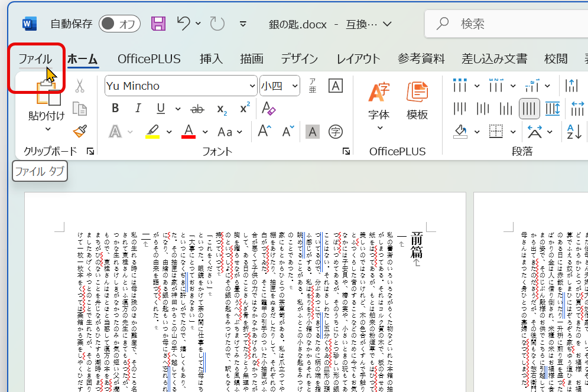The image size is (588, 392).
Task: Expand the 貼り付け options arrow
Action: click(48, 129)
